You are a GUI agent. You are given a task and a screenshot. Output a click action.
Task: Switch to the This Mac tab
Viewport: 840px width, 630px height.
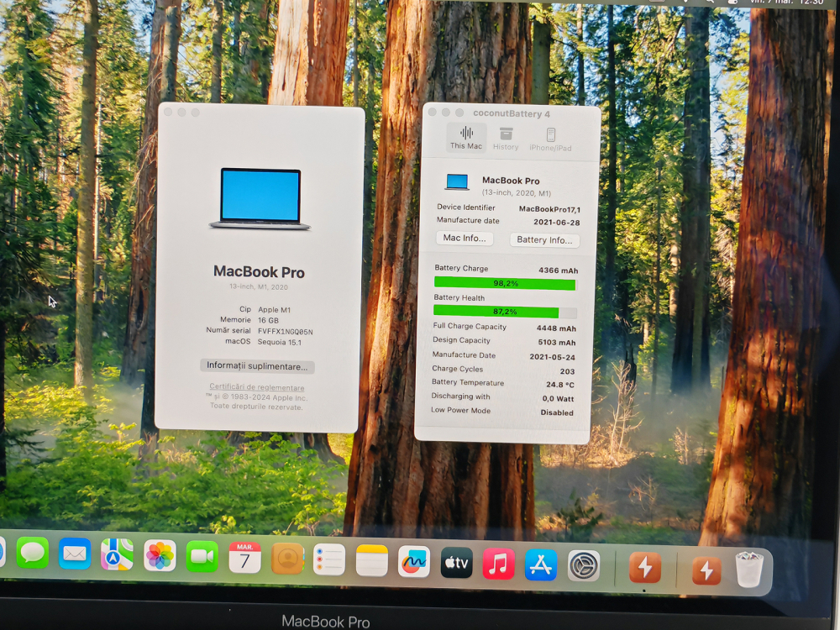point(466,138)
